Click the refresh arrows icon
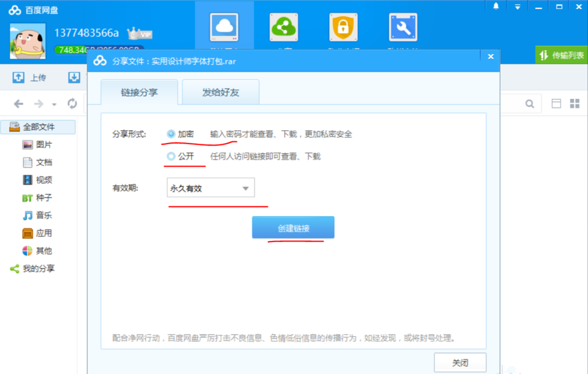This screenshot has width=588, height=374. pos(72,103)
